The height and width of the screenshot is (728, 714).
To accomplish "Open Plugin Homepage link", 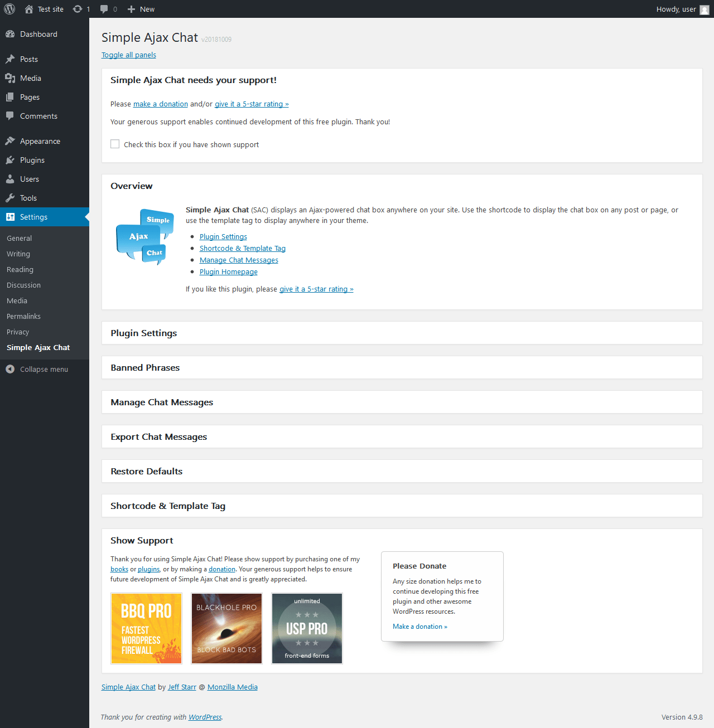I will tap(229, 271).
